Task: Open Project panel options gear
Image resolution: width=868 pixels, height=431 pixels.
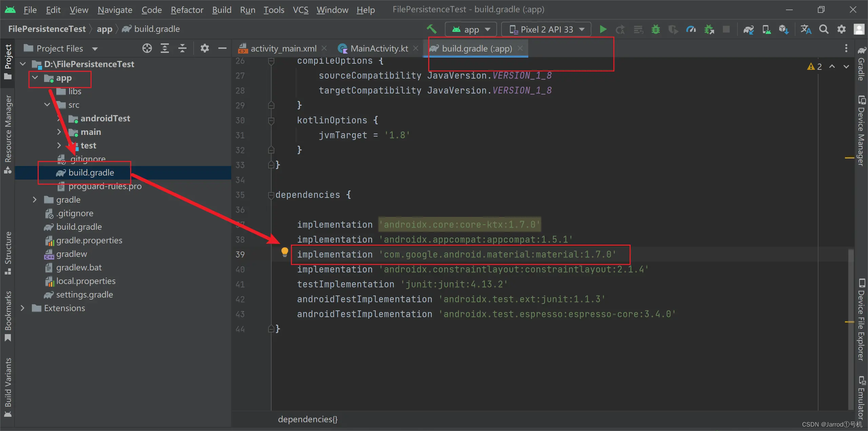Action: [x=204, y=48]
